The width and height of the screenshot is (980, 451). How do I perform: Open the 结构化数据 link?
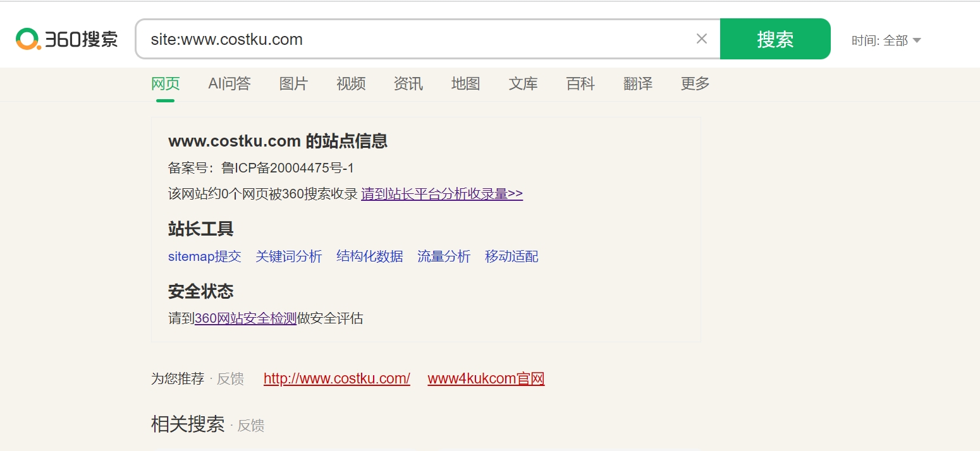370,256
